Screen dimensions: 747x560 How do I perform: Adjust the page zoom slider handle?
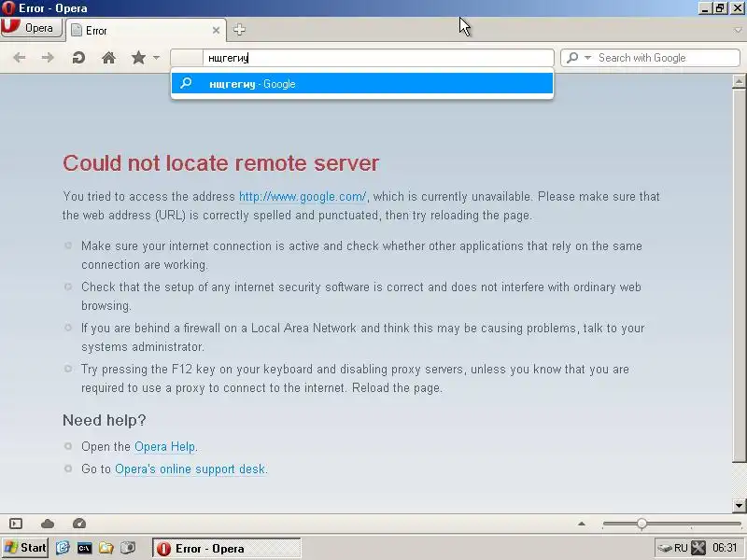click(641, 524)
